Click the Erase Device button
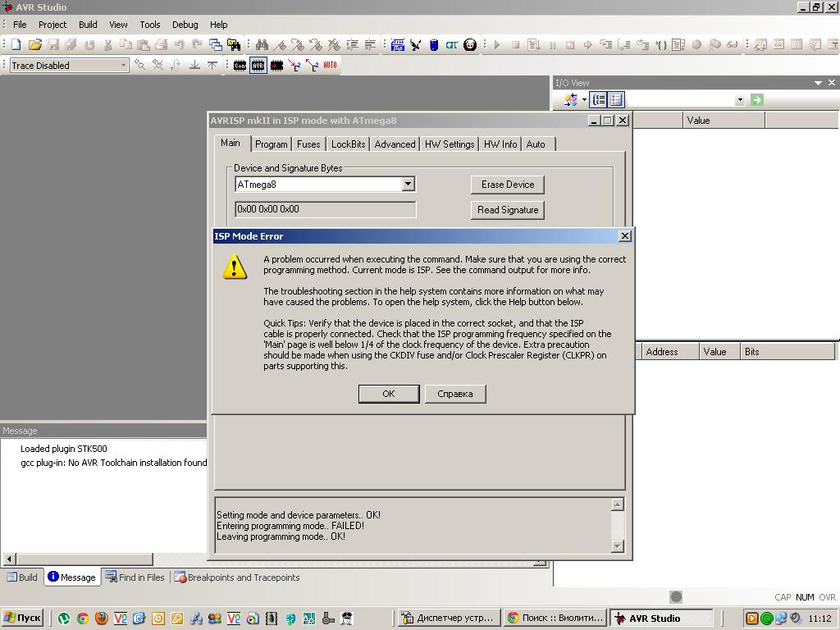 tap(508, 185)
